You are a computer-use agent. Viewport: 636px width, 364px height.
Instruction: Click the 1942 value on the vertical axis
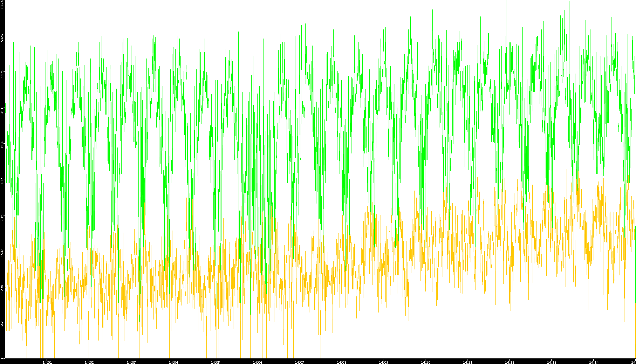pyautogui.click(x=2, y=253)
